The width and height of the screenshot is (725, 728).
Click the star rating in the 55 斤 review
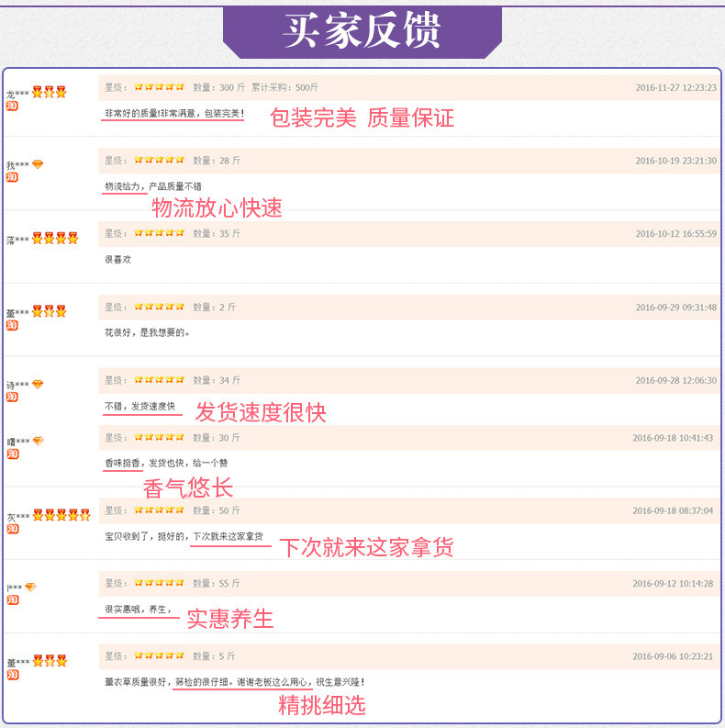[x=159, y=583]
